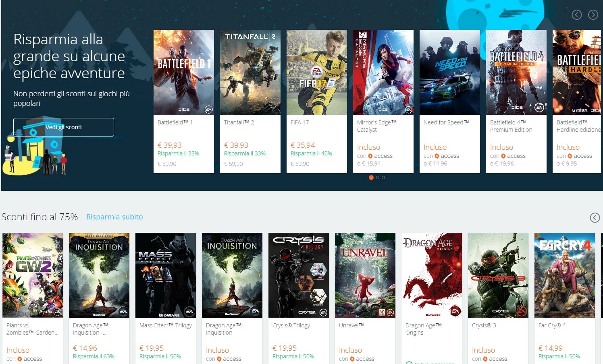This screenshot has width=603, height=364.
Task: Open the Dragon Age Inquisition cover priced € 14,96
Action: pos(99,275)
